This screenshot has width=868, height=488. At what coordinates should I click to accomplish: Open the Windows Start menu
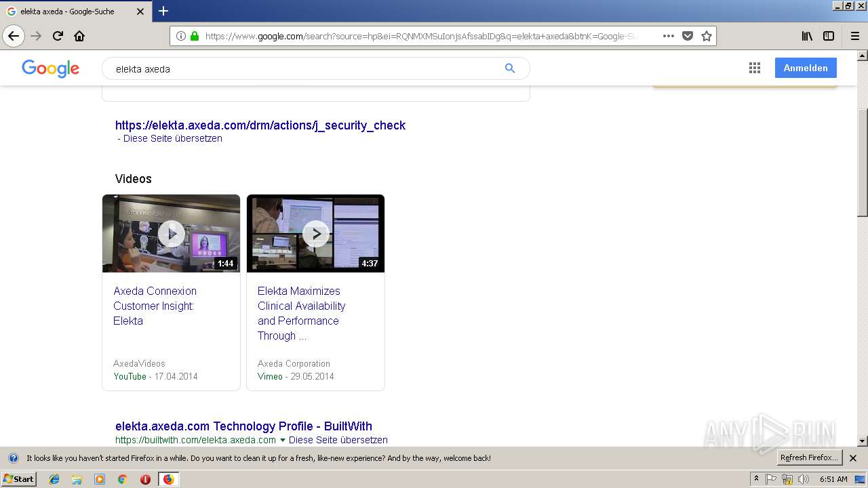click(x=18, y=479)
